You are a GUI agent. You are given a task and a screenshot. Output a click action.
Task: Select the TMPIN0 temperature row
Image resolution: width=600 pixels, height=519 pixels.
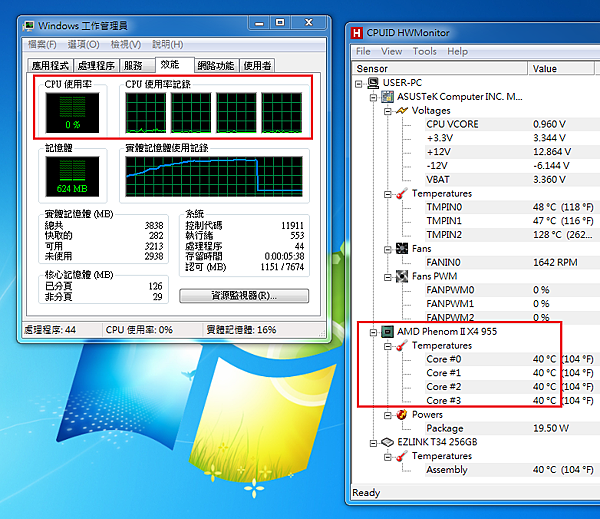tap(512, 207)
